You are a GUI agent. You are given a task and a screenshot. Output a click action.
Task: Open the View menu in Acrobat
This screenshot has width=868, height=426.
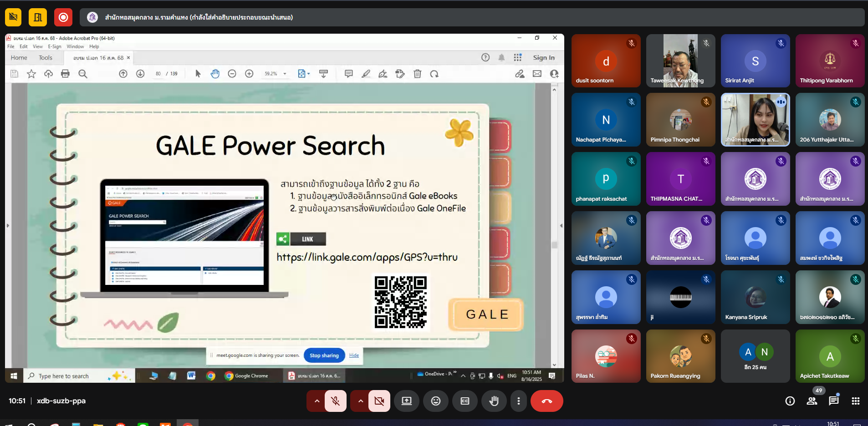[x=38, y=46]
